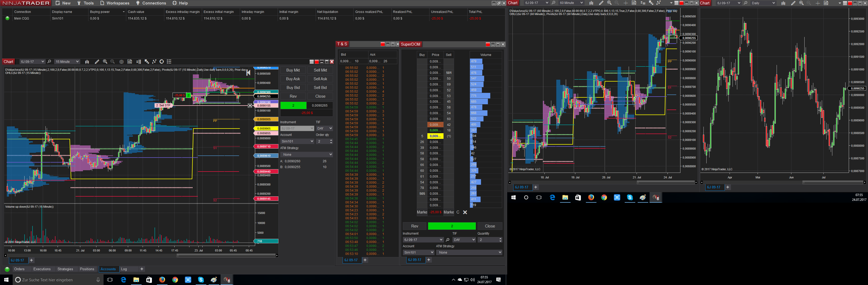Expand toolbar overflow arrow in 60 Minute chart

coord(671,3)
